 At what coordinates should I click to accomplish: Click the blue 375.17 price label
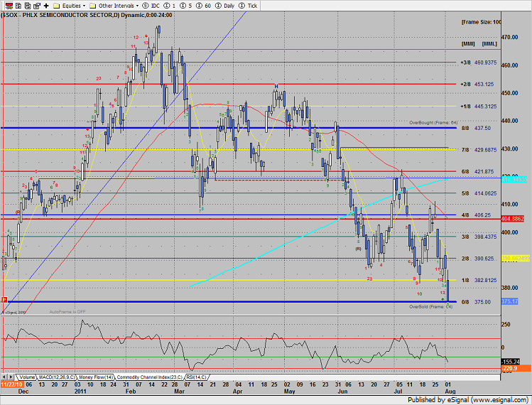509,301
